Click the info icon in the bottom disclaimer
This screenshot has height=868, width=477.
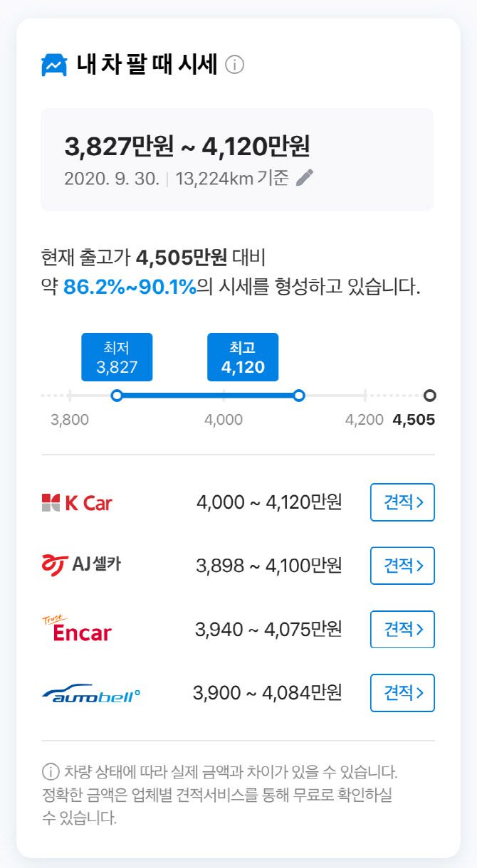[51, 771]
